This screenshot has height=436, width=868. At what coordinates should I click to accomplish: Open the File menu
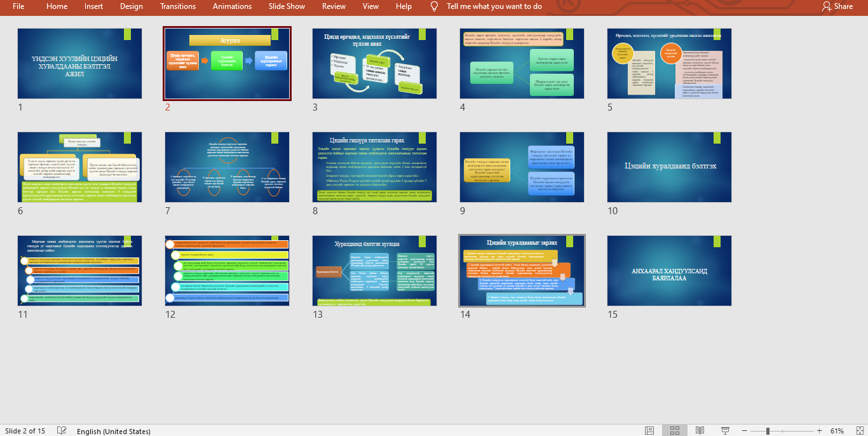[18, 6]
